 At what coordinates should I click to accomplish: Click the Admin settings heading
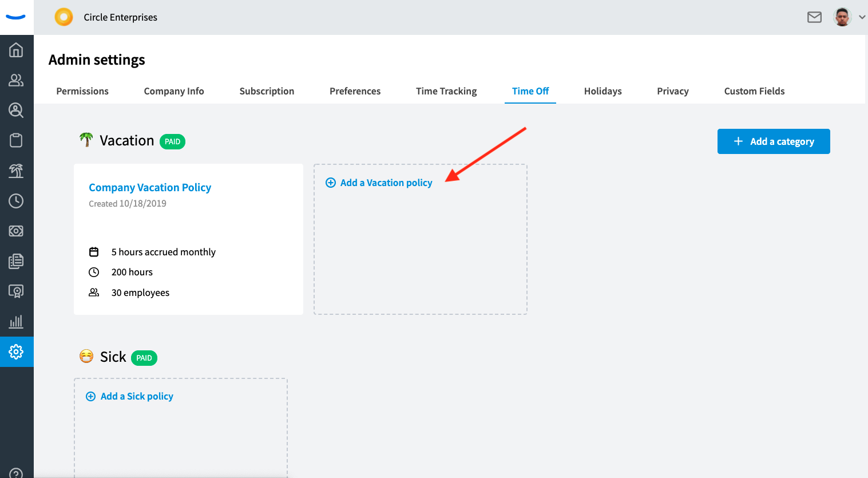[x=97, y=60]
